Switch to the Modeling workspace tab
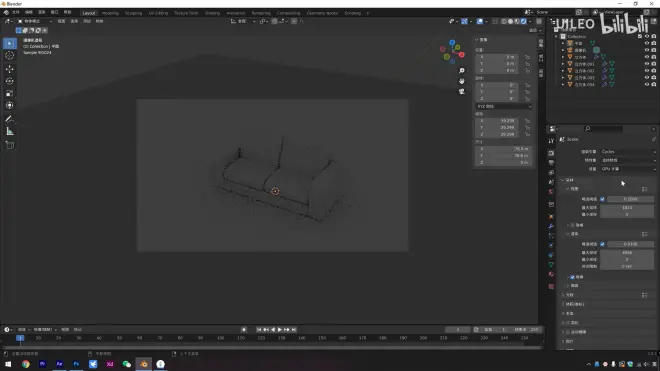This screenshot has width=660, height=371. (x=110, y=13)
